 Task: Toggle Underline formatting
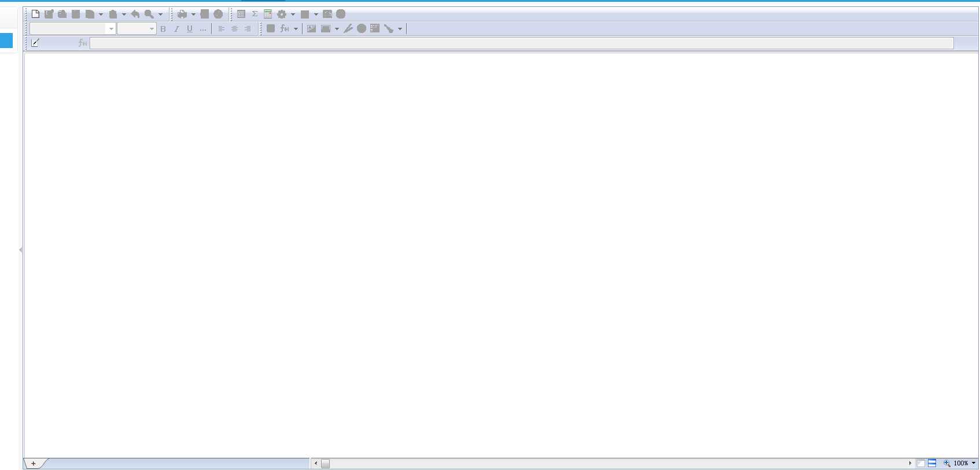190,29
